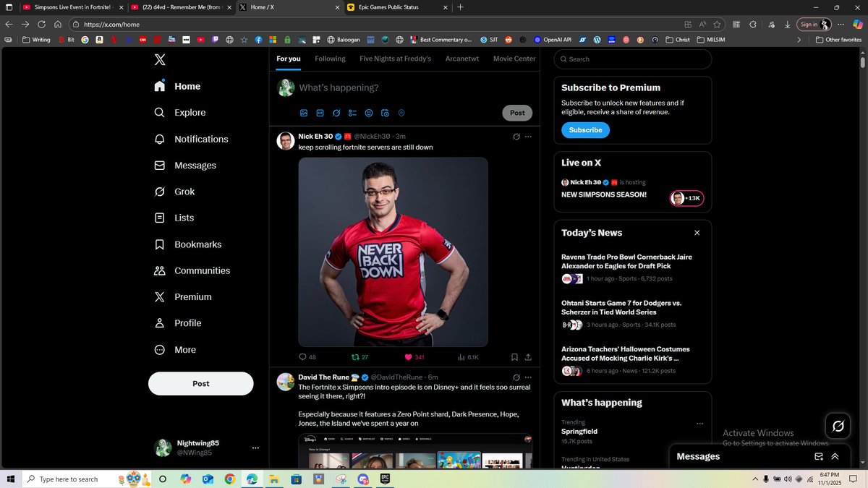
Task: Open the Springfield trending topic
Action: pos(579,432)
